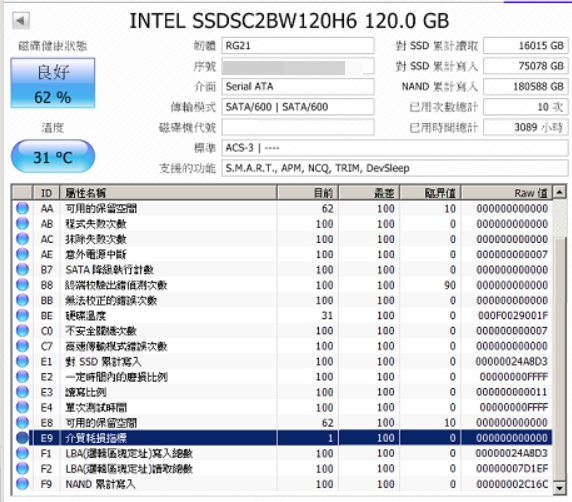The image size is (572, 502).
Task: Click the status circle for row C0
Action: pyautogui.click(x=22, y=331)
